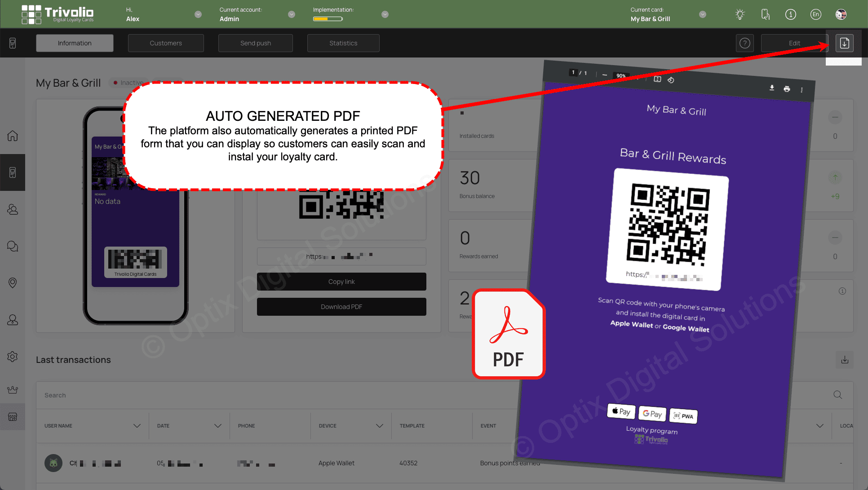Switch to the Information tab

coord(75,43)
